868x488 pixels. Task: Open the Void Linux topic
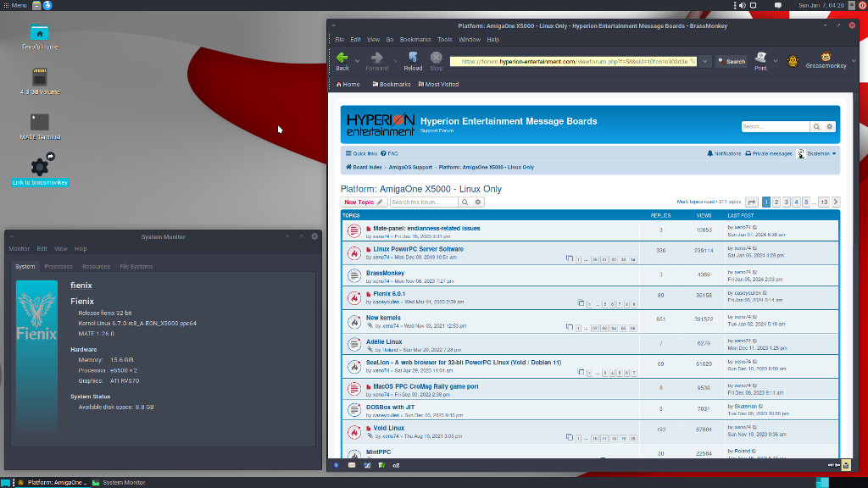click(388, 428)
